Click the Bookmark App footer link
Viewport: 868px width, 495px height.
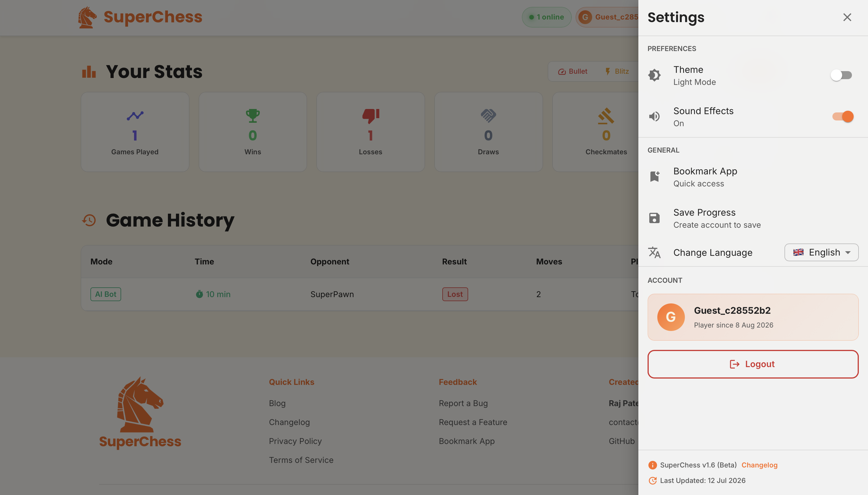466,441
